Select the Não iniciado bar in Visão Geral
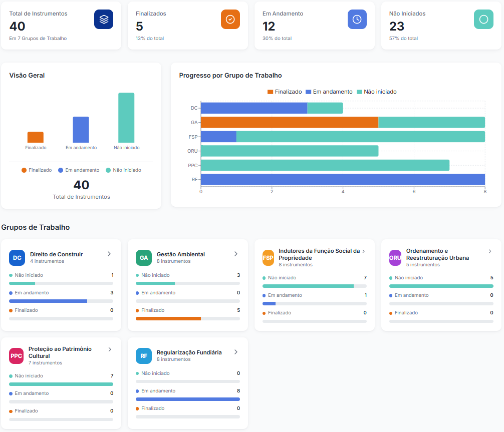This screenshot has width=504, height=432. pos(126,118)
